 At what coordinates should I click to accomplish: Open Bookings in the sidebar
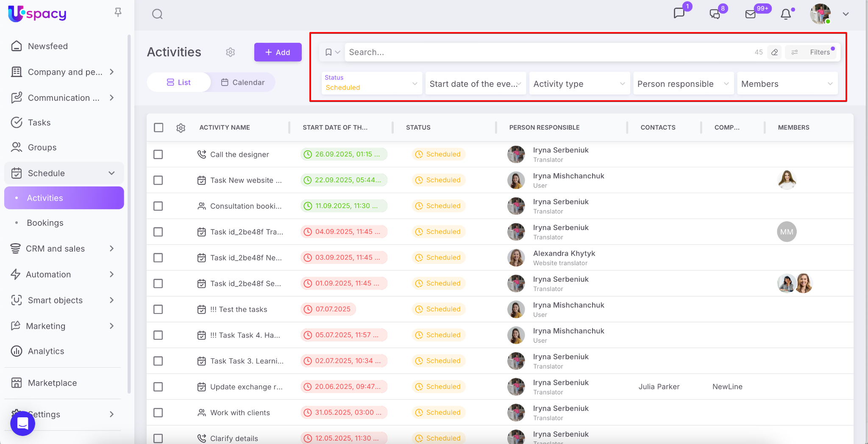45,223
